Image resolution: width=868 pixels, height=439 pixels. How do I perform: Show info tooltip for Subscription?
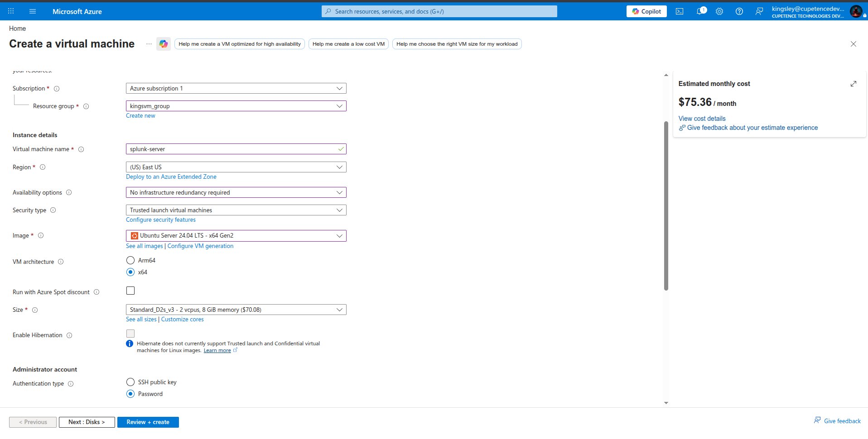click(57, 89)
